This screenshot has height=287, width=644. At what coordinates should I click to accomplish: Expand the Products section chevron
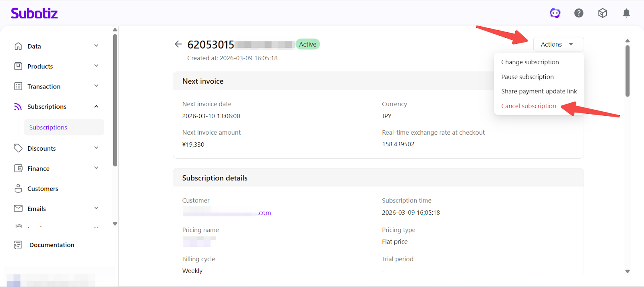pyautogui.click(x=96, y=66)
